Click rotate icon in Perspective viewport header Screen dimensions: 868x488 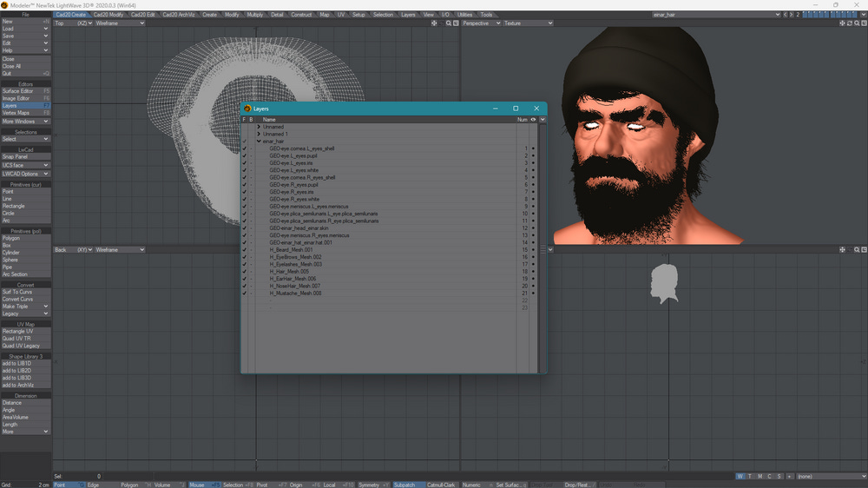(x=849, y=23)
